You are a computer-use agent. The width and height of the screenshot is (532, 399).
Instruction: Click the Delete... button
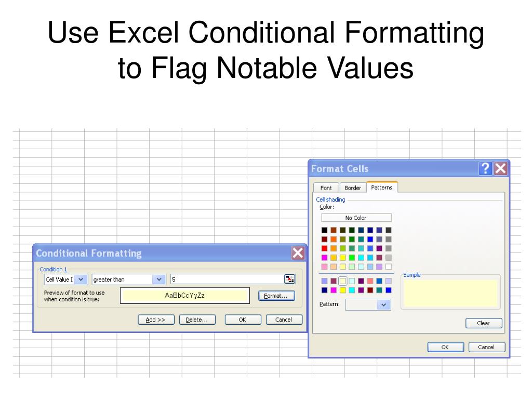(x=197, y=320)
